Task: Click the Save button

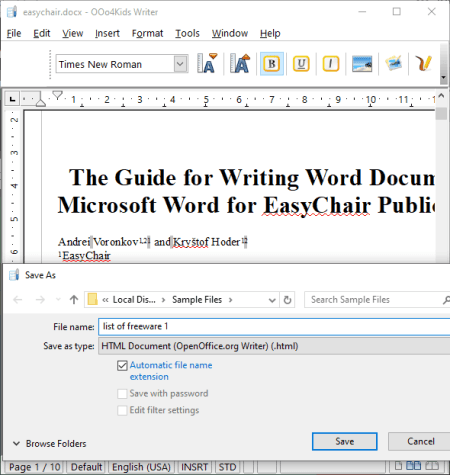Action: tap(344, 441)
